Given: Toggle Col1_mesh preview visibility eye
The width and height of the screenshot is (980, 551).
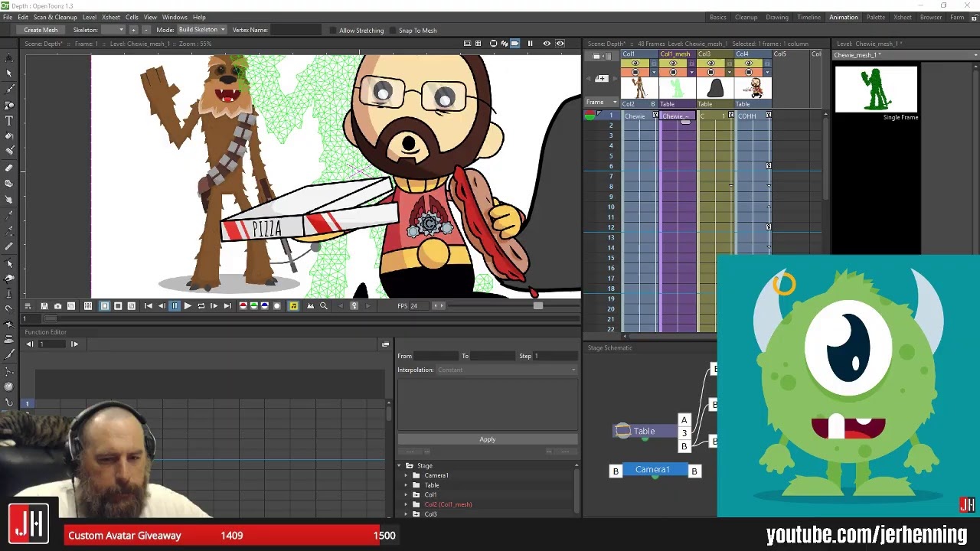Looking at the screenshot, I should coord(673,64).
